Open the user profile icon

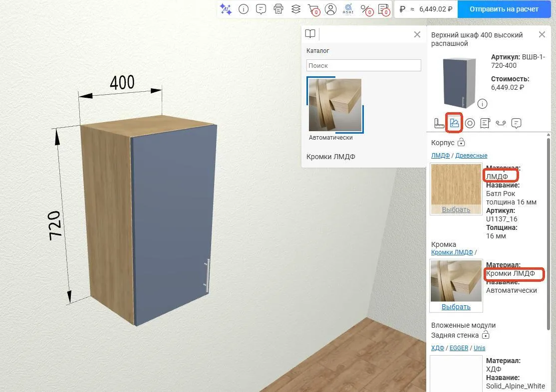tap(330, 9)
